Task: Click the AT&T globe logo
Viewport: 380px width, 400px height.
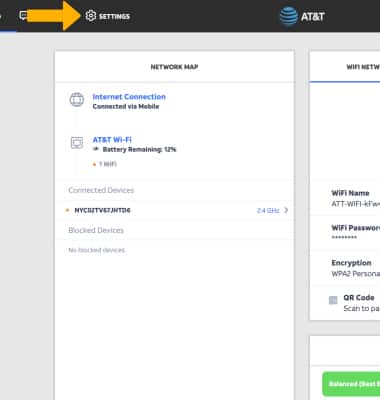Action: click(x=288, y=16)
